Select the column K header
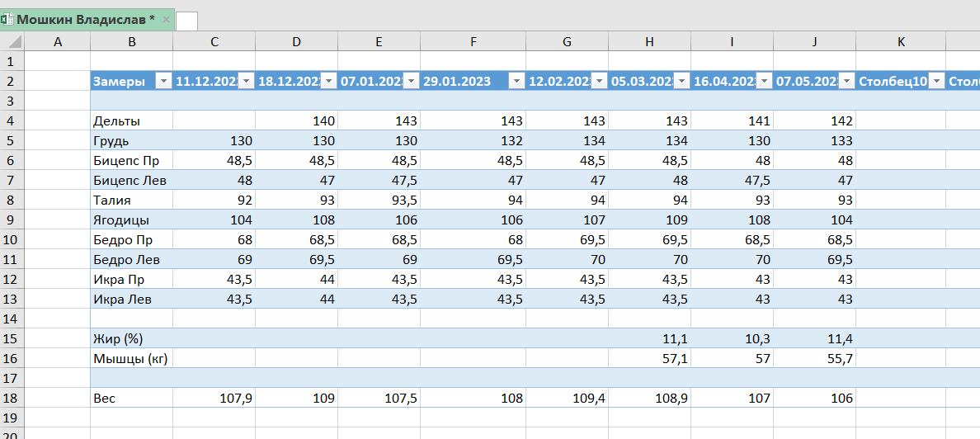The image size is (980, 439). 900,42
